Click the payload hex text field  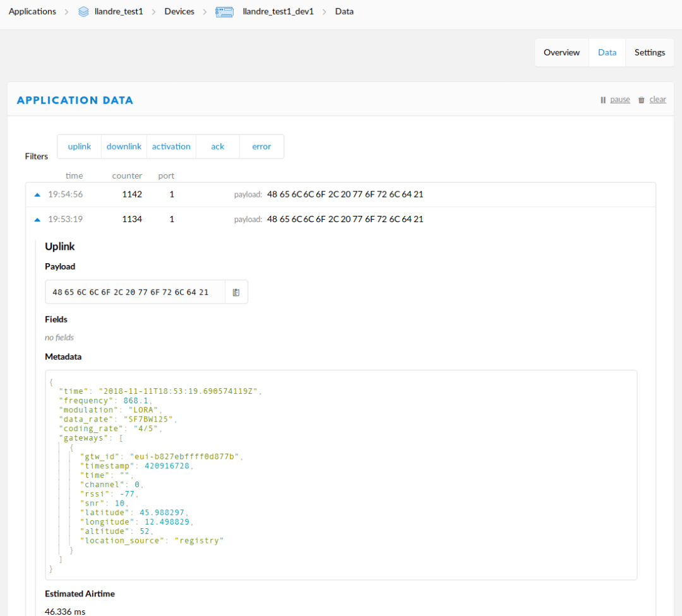(x=135, y=292)
